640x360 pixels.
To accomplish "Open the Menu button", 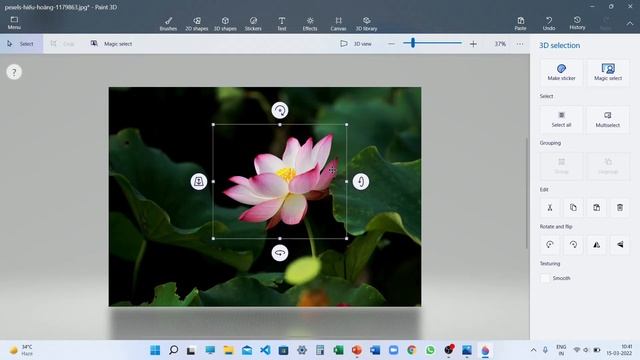I will [x=14, y=23].
